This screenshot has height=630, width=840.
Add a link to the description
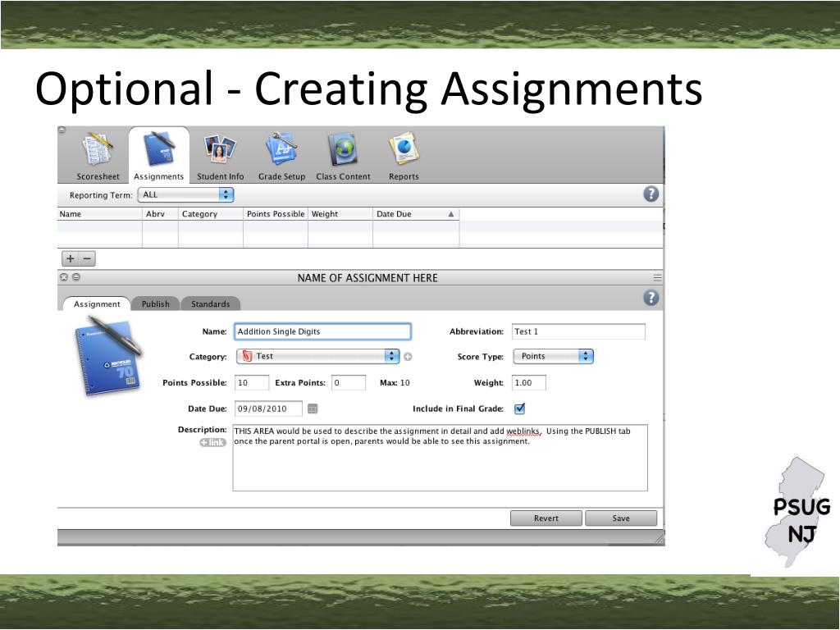(x=212, y=443)
